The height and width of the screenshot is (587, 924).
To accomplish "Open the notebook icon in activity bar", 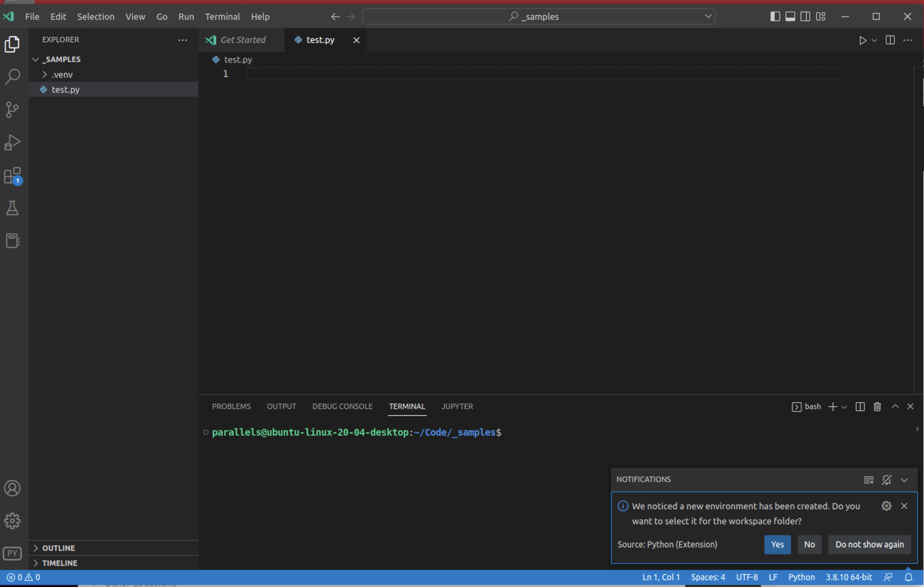I will click(x=12, y=241).
